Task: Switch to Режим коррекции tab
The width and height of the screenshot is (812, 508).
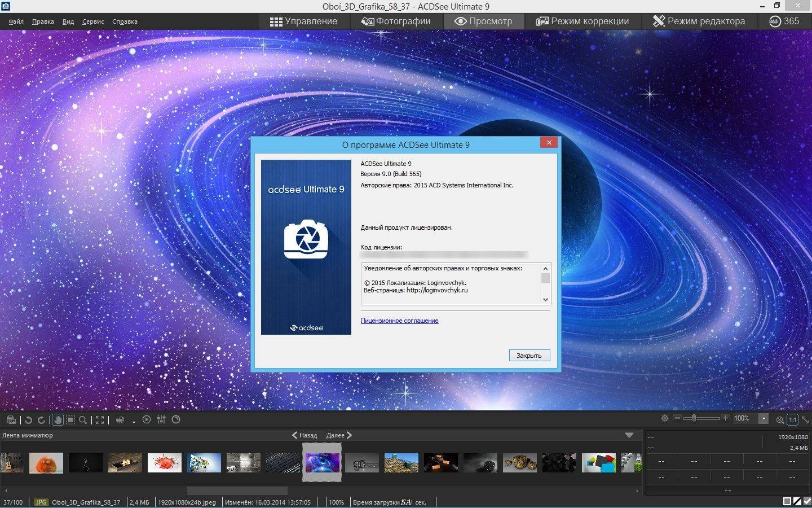Action: point(582,21)
